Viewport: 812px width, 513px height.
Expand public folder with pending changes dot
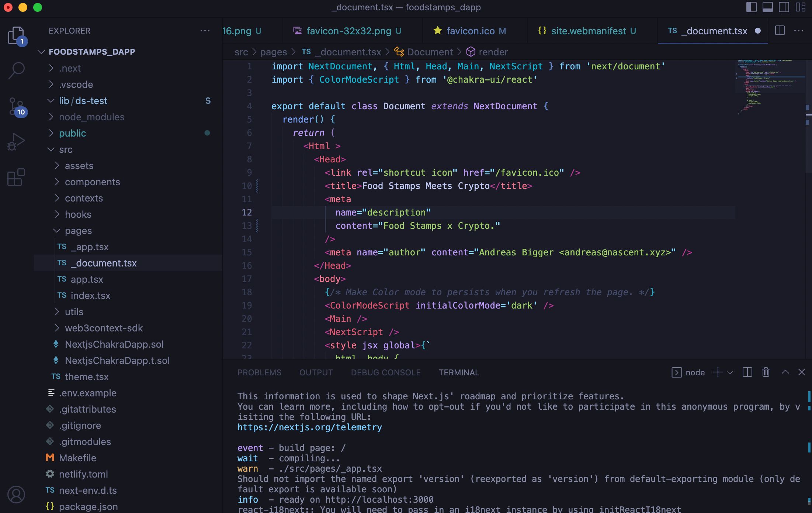coord(72,132)
